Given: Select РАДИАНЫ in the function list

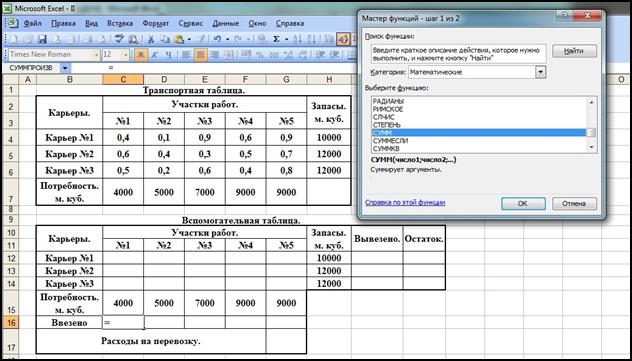Looking at the screenshot, I should tap(478, 102).
